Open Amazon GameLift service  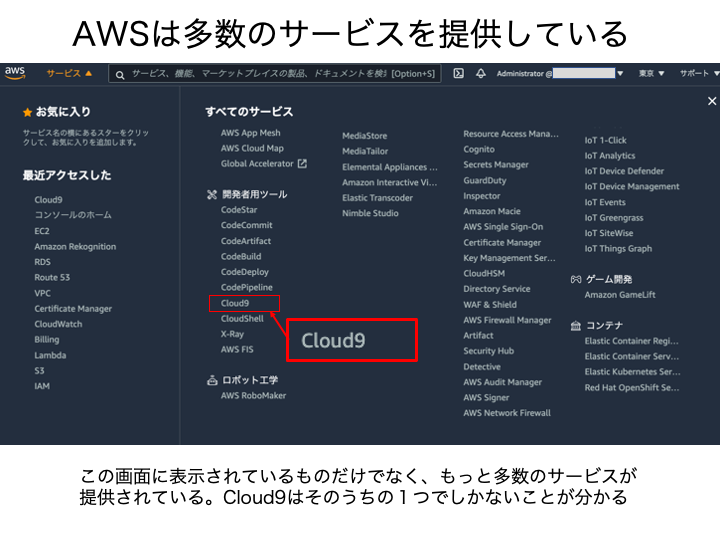coord(620,295)
